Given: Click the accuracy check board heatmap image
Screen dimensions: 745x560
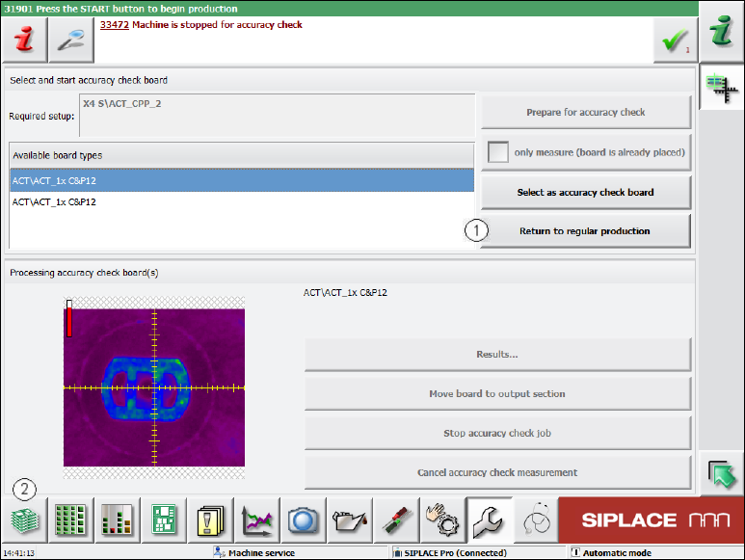Looking at the screenshot, I should pos(154,387).
